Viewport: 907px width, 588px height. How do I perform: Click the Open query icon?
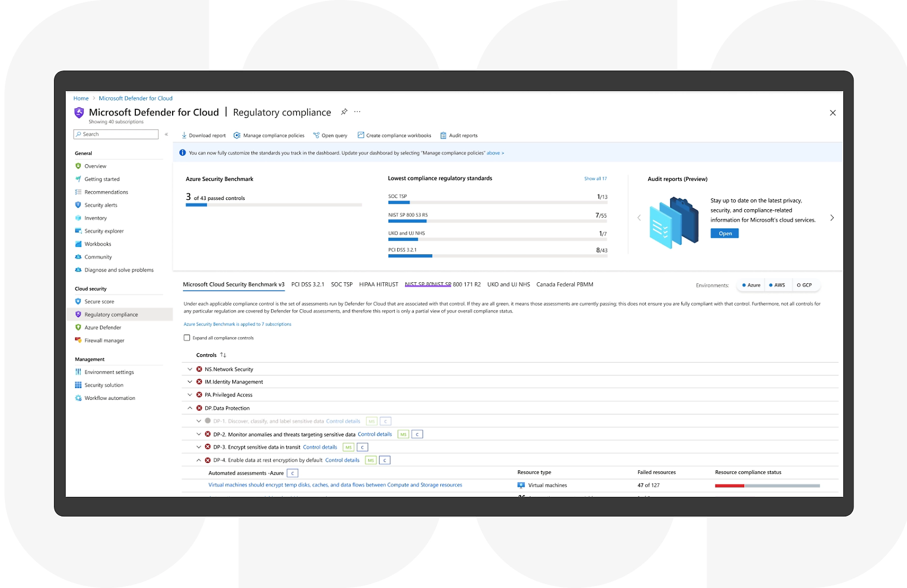click(316, 135)
